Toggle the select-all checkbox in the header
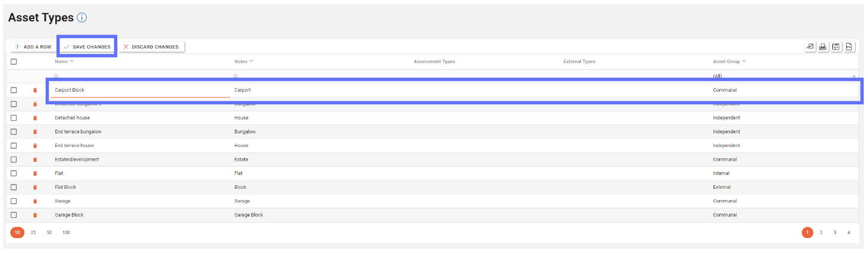The width and height of the screenshot is (868, 253). click(14, 62)
